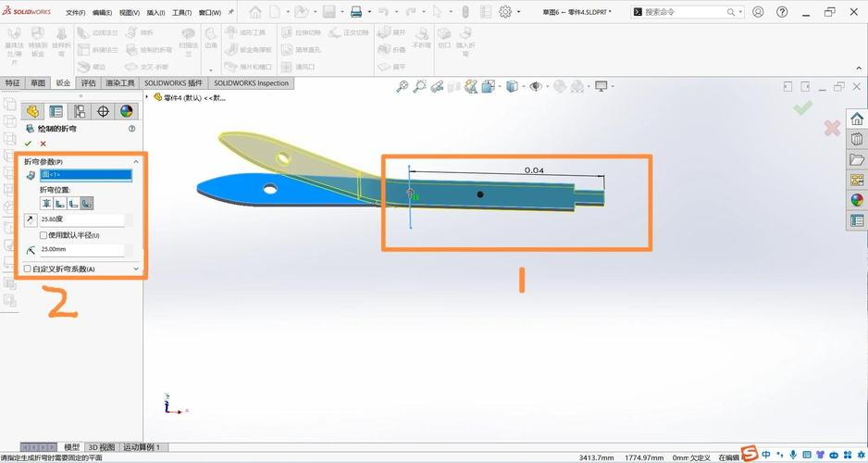Switch to the 3D 视图 bottom tab
Image resolution: width=868 pixels, height=463 pixels.
(x=102, y=447)
